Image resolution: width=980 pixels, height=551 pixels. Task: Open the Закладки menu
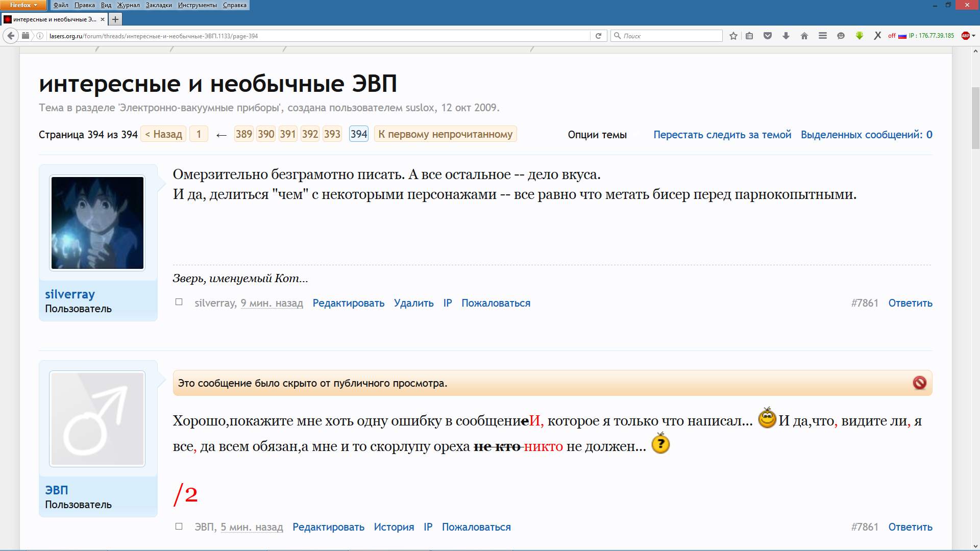[x=158, y=5]
